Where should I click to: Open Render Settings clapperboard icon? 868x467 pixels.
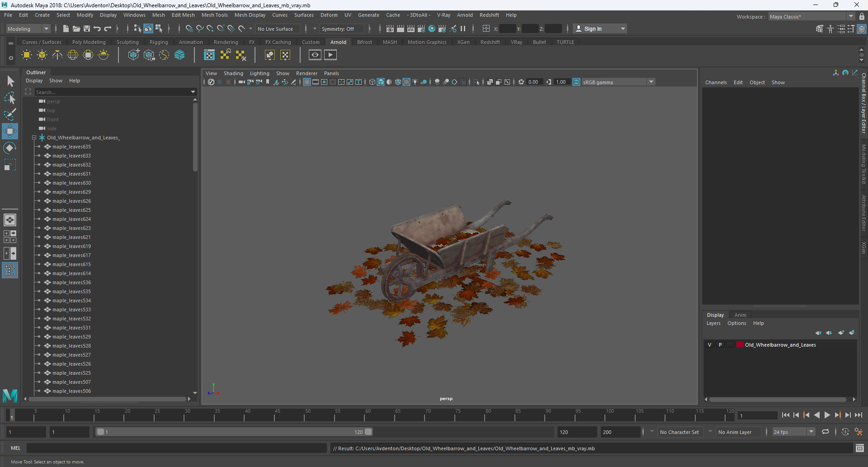[x=421, y=29]
